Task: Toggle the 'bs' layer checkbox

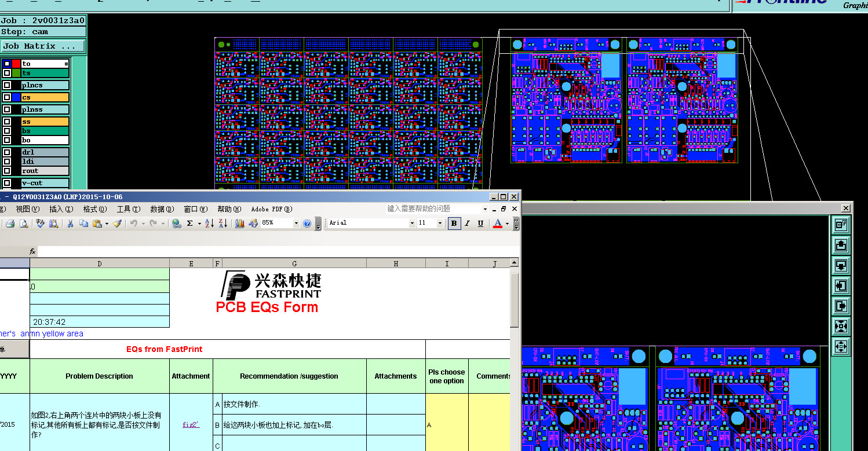Action: click(7, 131)
